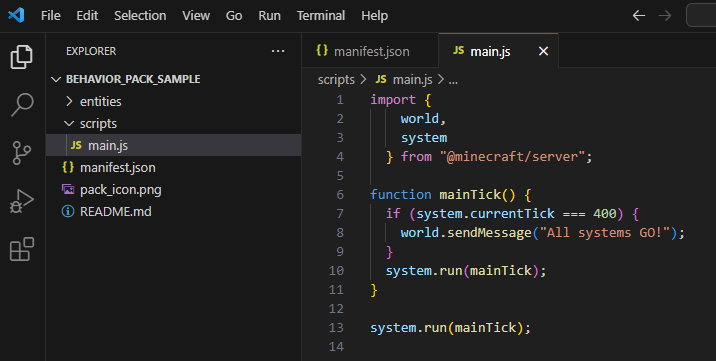
Task: Open the Edit menu
Action: point(87,16)
